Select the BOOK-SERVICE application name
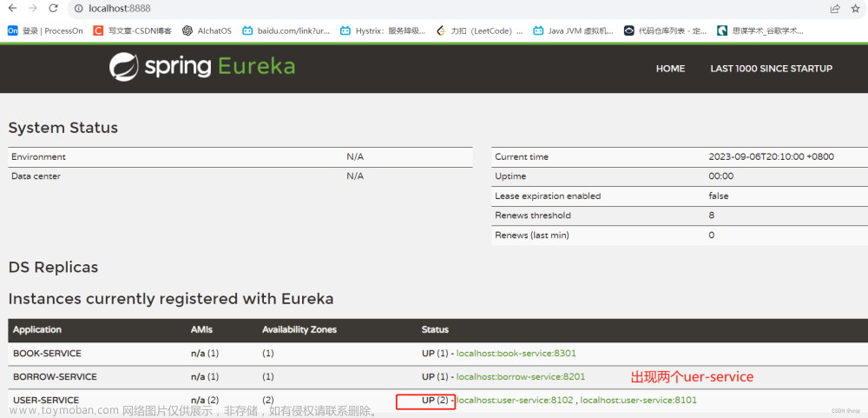The height and width of the screenshot is (418, 868). (x=47, y=353)
